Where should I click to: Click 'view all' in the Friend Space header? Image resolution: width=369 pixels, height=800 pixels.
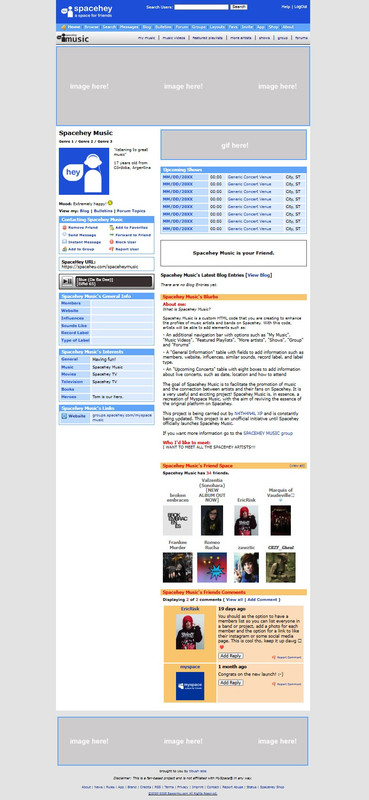(297, 466)
